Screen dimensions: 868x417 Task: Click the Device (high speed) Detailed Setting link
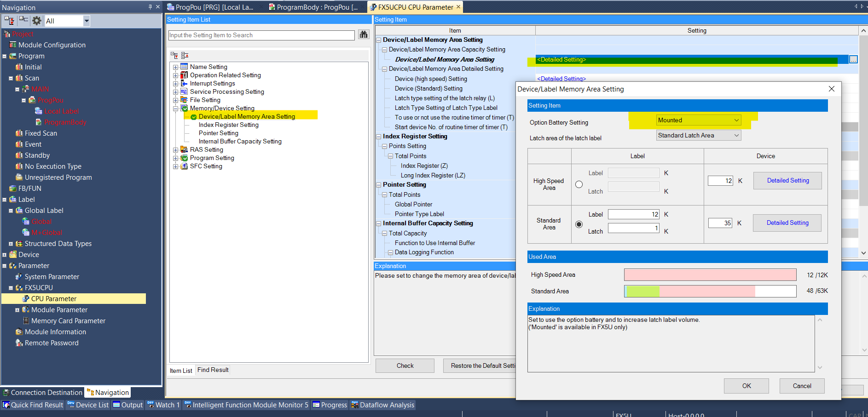pos(561,79)
